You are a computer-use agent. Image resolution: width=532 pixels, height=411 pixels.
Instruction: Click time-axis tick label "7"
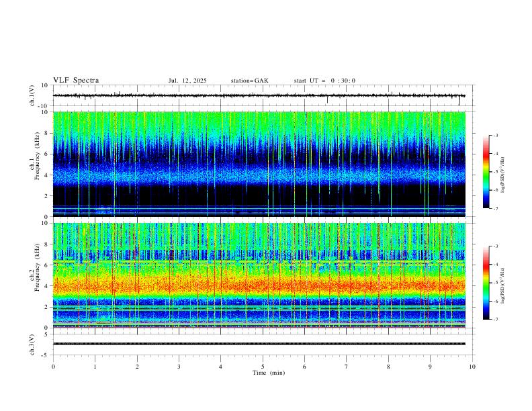[x=347, y=367]
